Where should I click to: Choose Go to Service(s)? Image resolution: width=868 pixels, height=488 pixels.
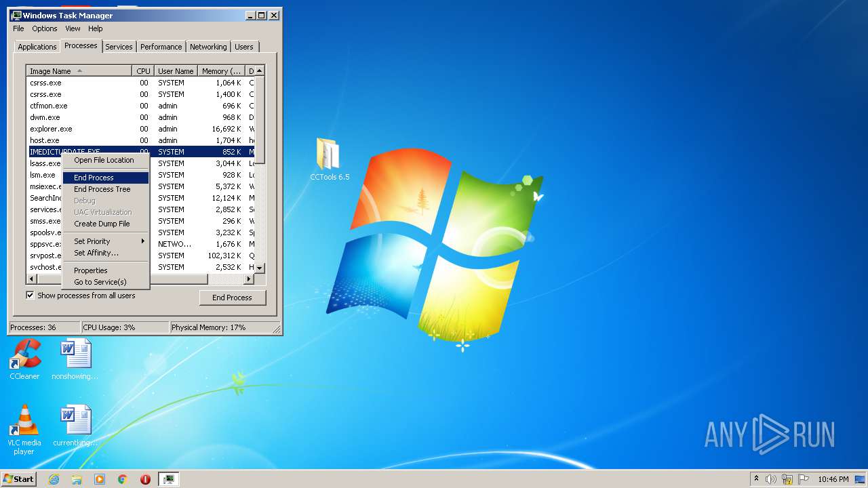click(105, 282)
